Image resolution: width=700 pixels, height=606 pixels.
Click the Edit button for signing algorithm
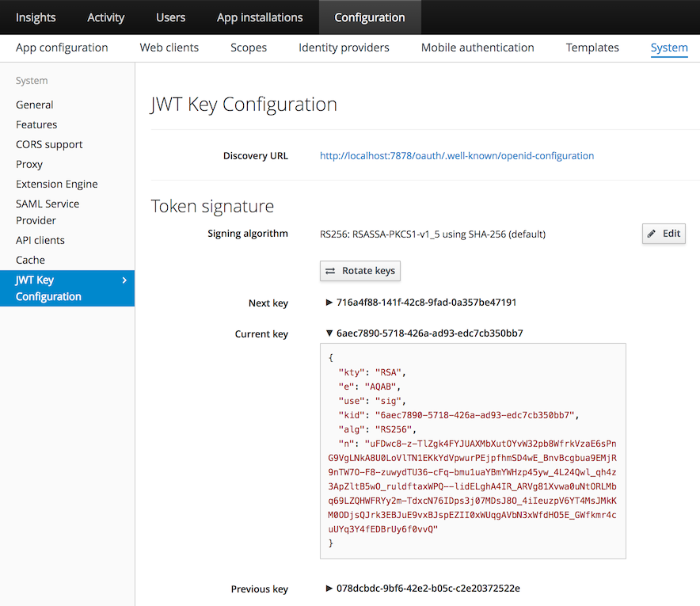tap(664, 234)
